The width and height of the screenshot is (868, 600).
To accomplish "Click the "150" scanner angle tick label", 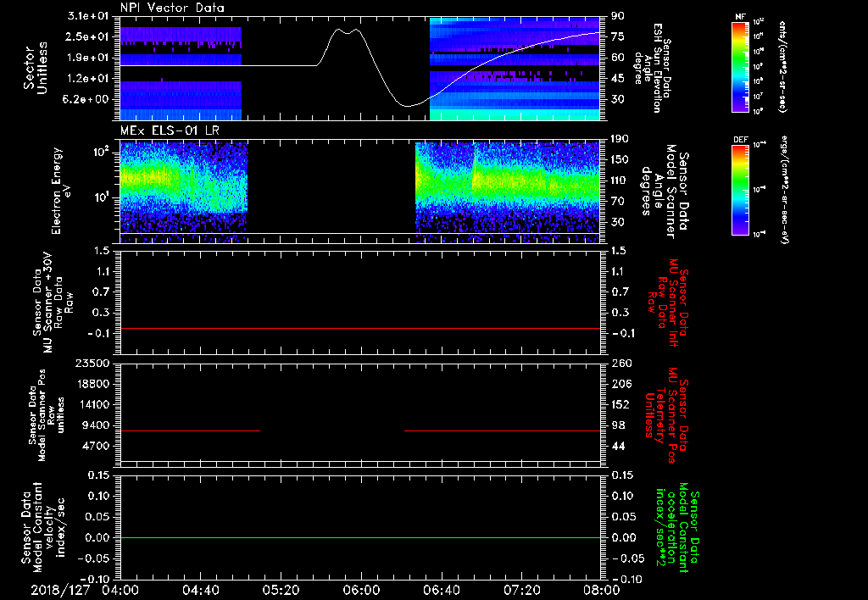I will click(x=620, y=160).
